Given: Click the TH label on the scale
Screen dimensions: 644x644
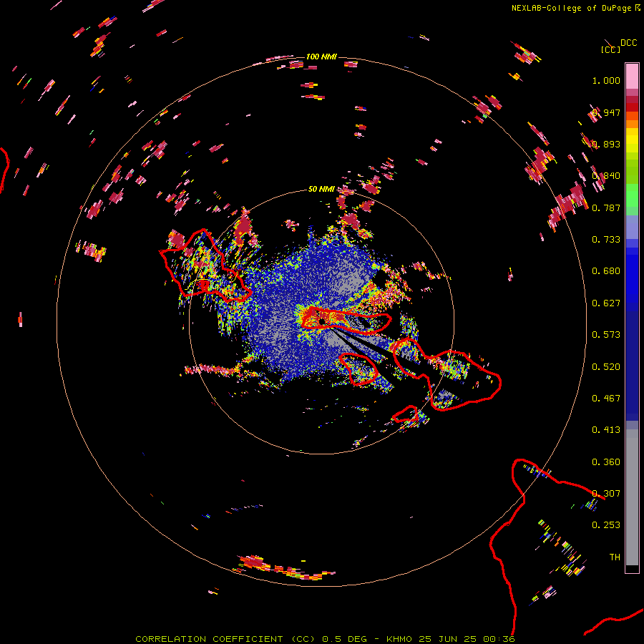Looking at the screenshot, I should [x=615, y=557].
